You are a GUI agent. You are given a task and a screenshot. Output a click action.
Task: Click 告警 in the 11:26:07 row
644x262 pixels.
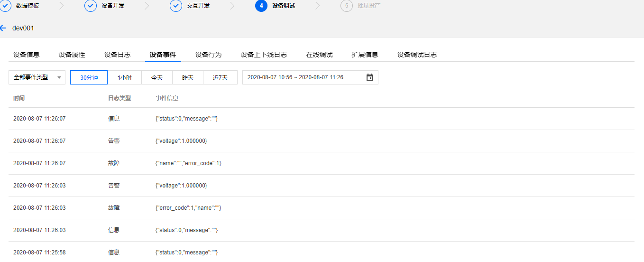114,141
